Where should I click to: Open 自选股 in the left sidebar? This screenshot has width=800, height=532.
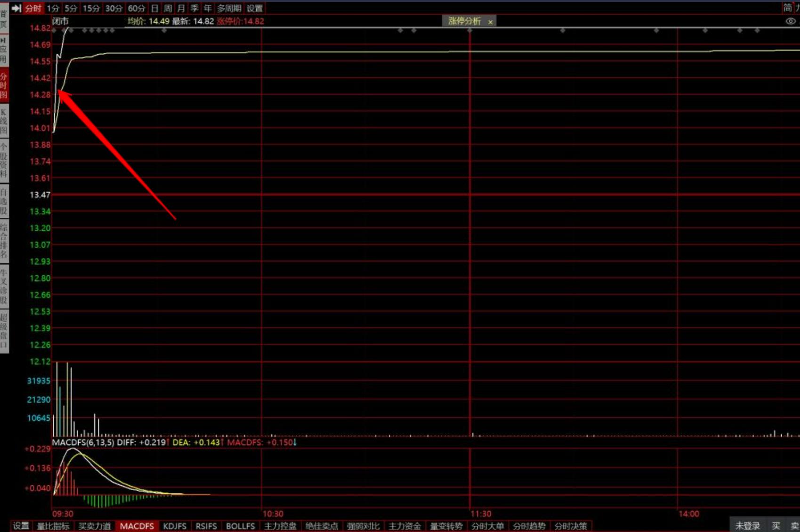(4, 201)
